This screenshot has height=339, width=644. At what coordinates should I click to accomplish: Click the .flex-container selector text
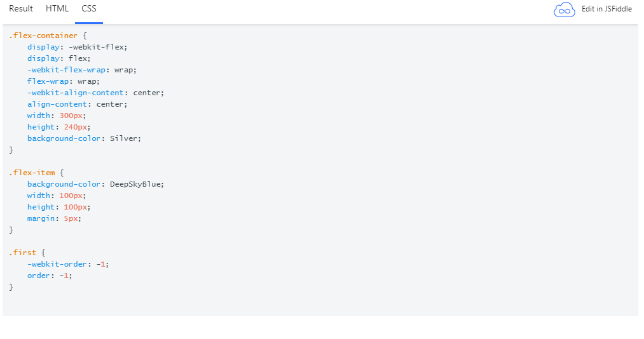pos(43,36)
